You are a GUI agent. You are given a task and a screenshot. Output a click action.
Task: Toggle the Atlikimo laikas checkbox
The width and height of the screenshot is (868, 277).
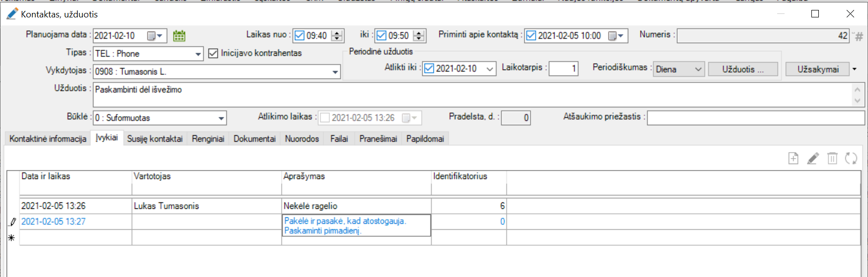click(x=325, y=118)
